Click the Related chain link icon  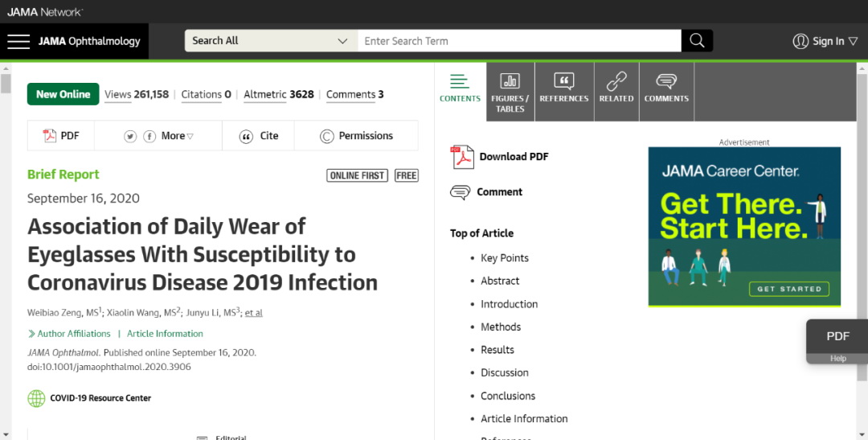tap(616, 81)
